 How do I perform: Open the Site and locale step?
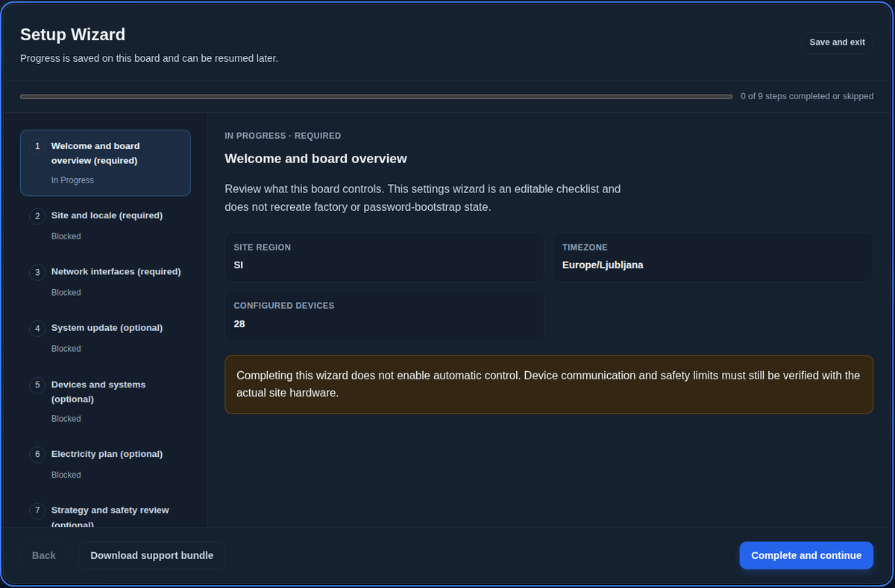click(105, 225)
